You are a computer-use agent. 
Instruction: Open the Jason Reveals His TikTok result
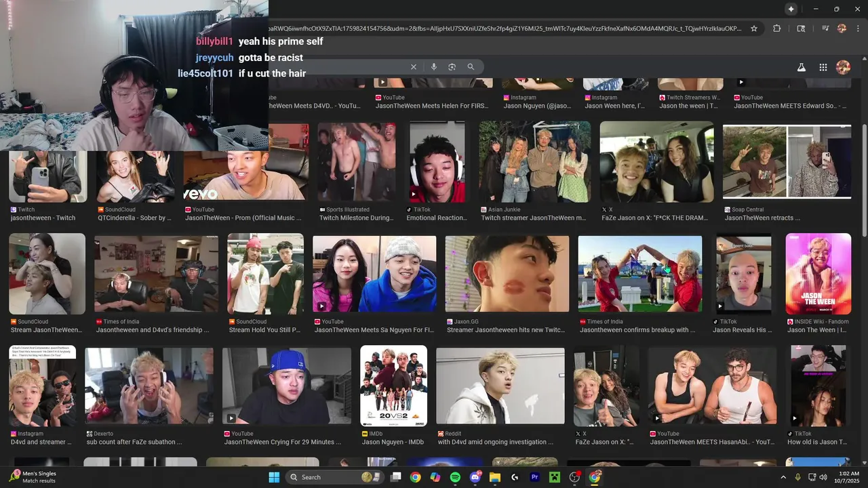744,274
